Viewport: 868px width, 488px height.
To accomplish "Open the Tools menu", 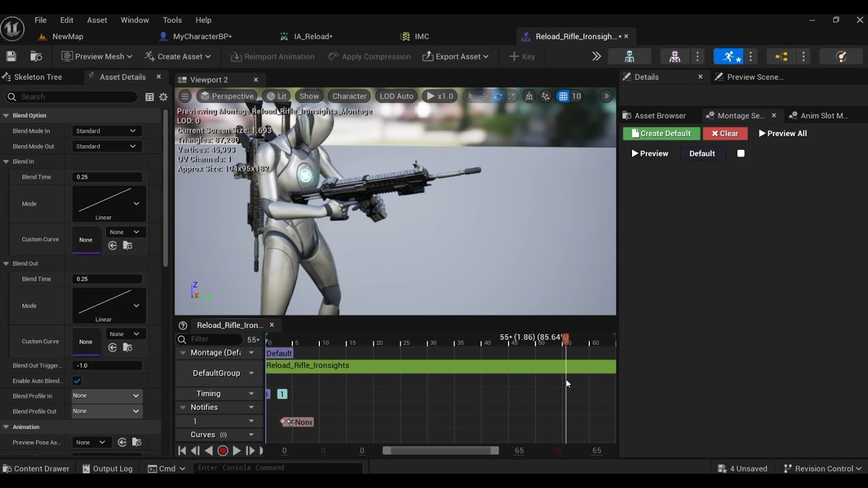I will [172, 20].
